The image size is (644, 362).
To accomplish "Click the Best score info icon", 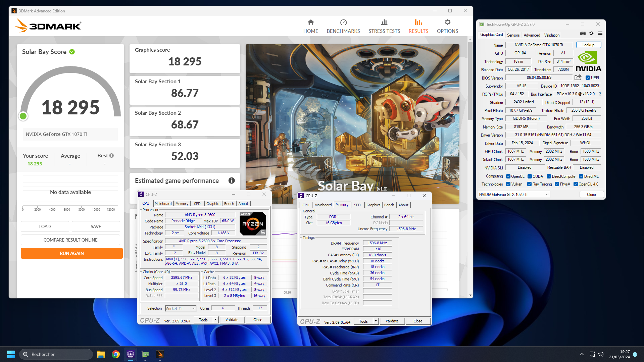I will [x=112, y=156].
